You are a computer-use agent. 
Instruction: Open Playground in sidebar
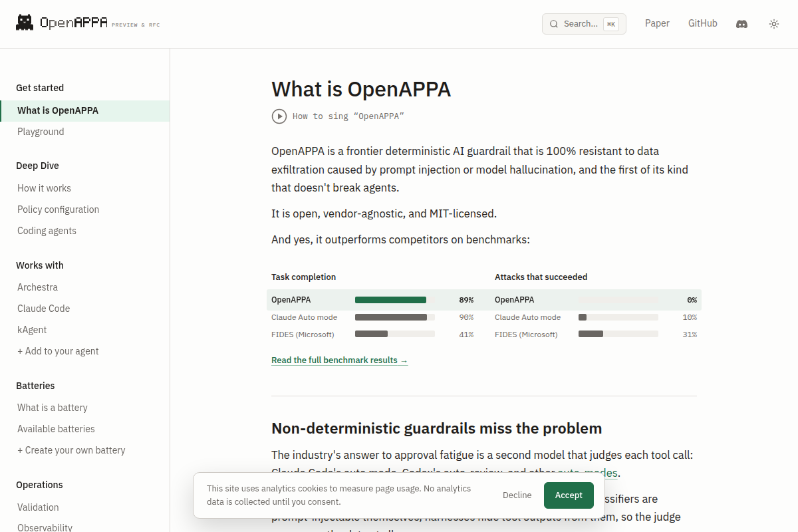coord(41,132)
